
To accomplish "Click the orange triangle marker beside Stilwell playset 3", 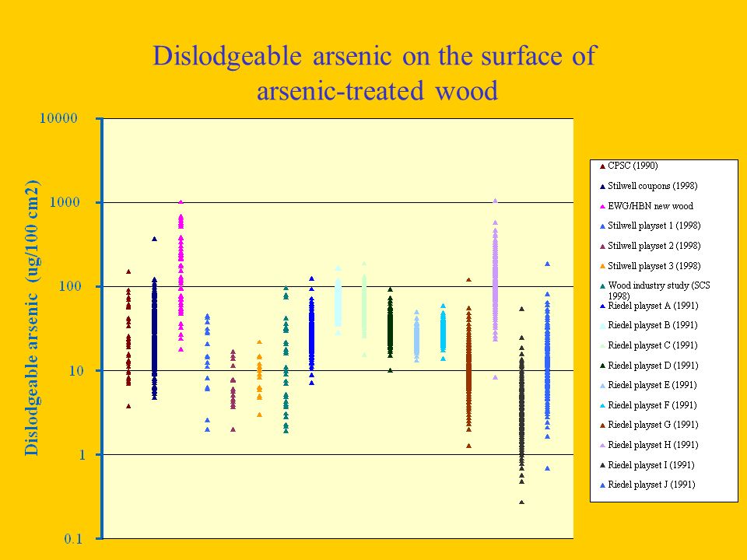I will coord(602,266).
